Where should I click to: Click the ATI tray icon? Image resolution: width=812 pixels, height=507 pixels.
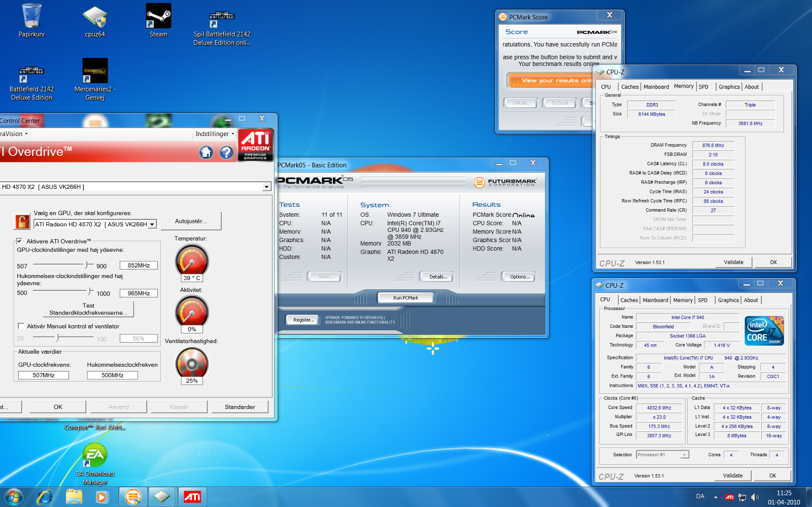pyautogui.click(x=729, y=497)
